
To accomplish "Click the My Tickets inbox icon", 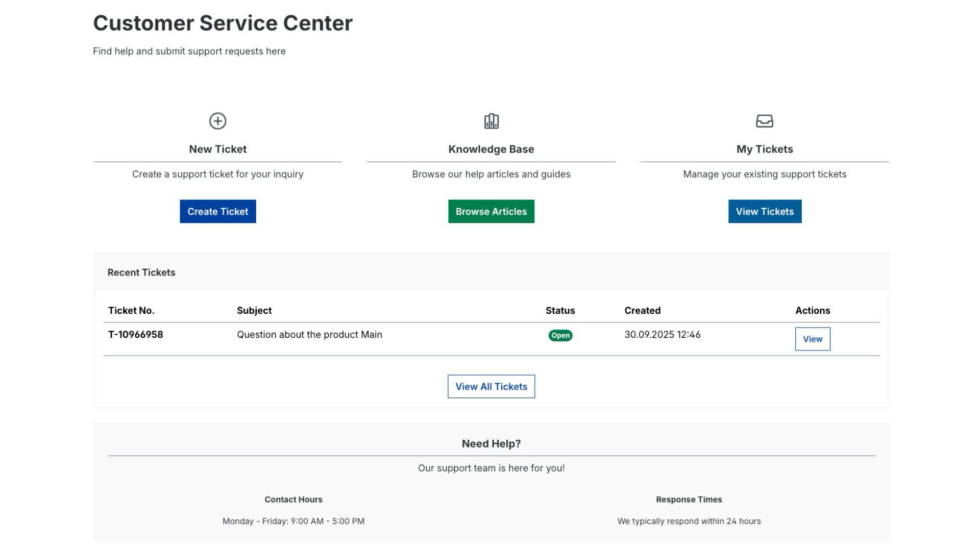I will [764, 121].
